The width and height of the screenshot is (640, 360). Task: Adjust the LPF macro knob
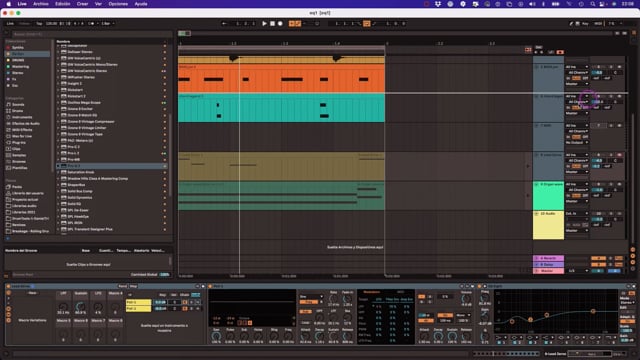63,306
